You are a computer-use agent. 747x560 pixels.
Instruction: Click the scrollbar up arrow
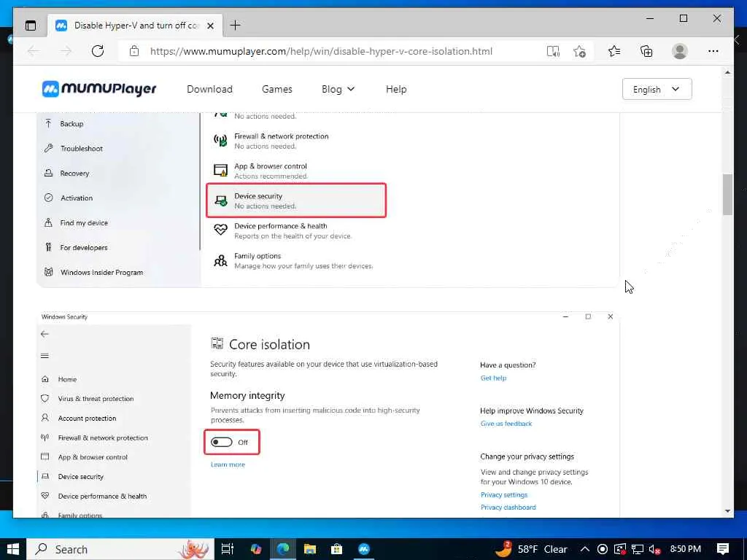tap(727, 72)
